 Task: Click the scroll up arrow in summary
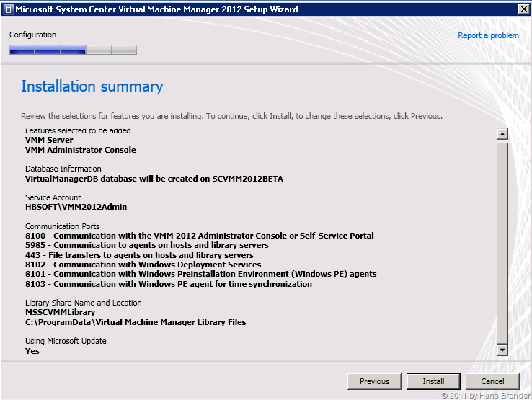[502, 134]
